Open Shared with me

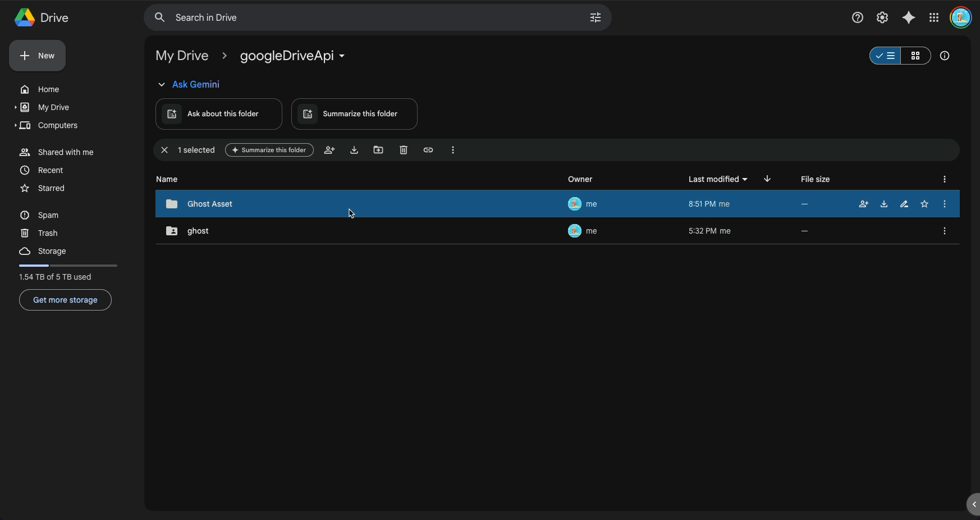pos(66,152)
